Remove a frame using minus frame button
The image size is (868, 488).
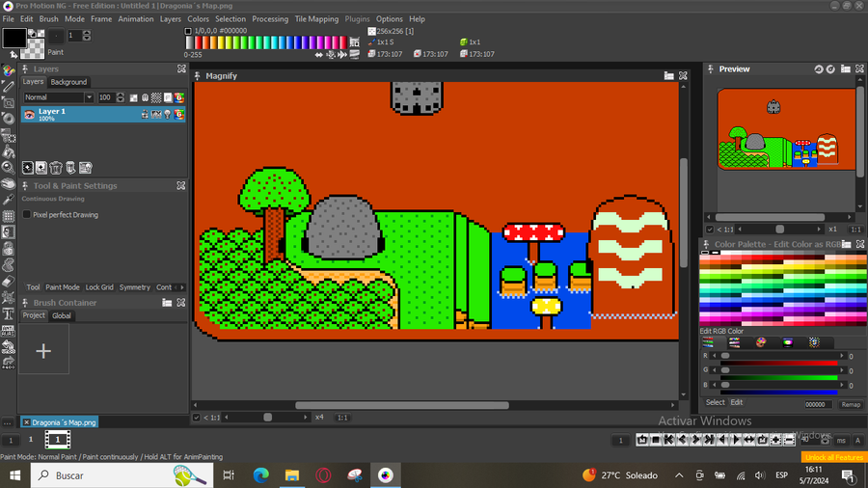789,440
